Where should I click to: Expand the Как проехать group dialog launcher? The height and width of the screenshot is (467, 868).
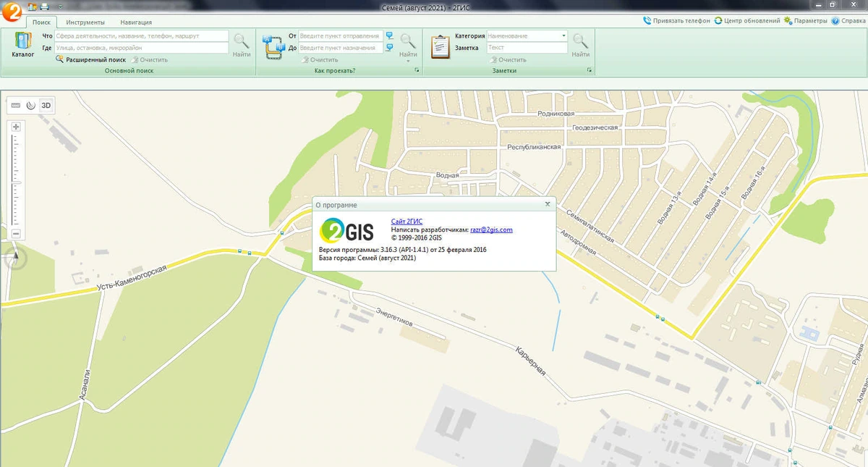(x=417, y=70)
